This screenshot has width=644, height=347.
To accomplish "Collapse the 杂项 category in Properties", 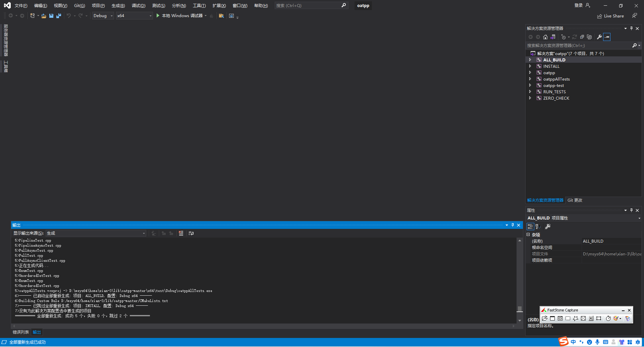I will (528, 235).
